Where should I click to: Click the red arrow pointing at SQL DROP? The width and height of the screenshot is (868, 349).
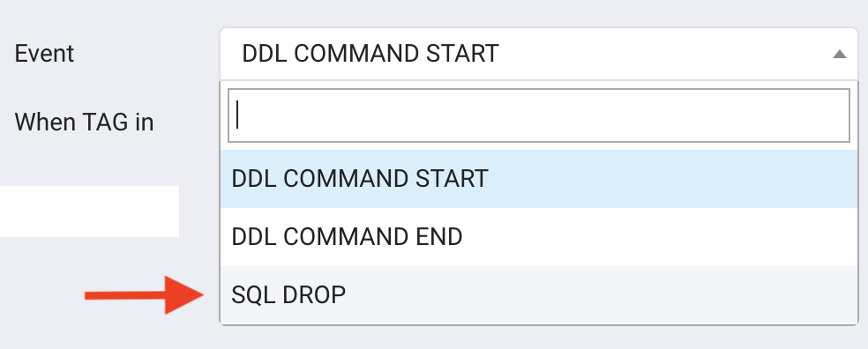coord(145,295)
